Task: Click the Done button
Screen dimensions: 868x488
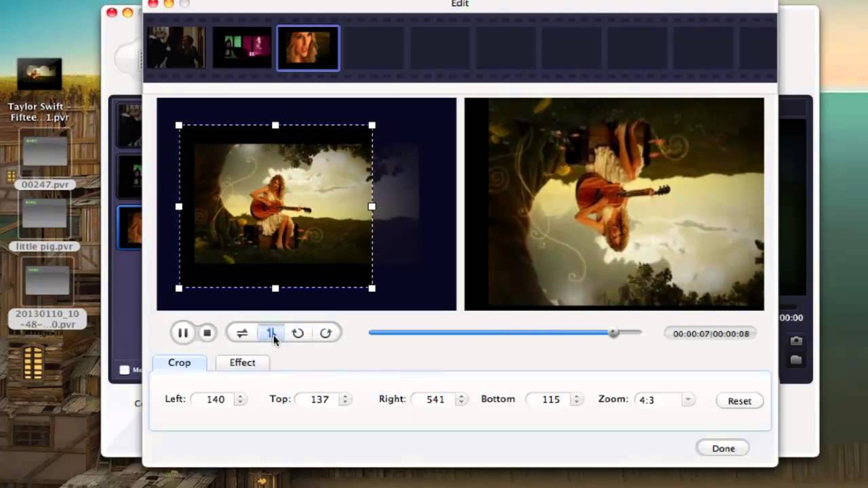Action: (x=723, y=448)
